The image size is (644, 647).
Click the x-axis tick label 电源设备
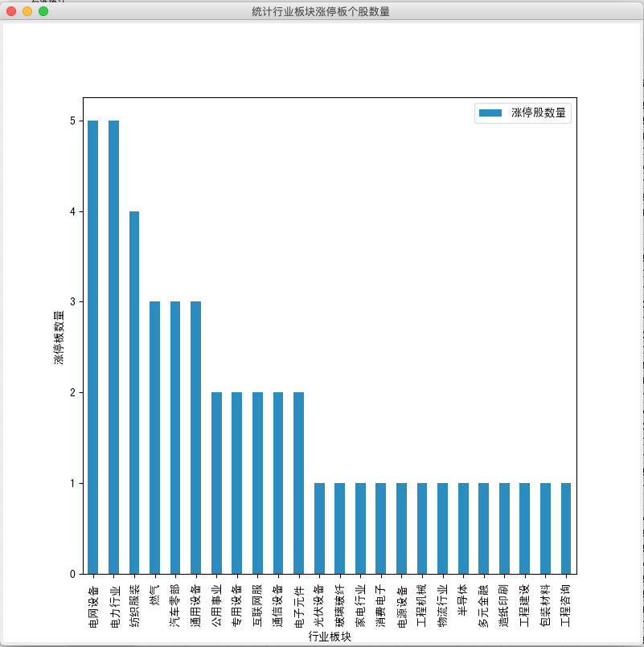pyautogui.click(x=402, y=606)
